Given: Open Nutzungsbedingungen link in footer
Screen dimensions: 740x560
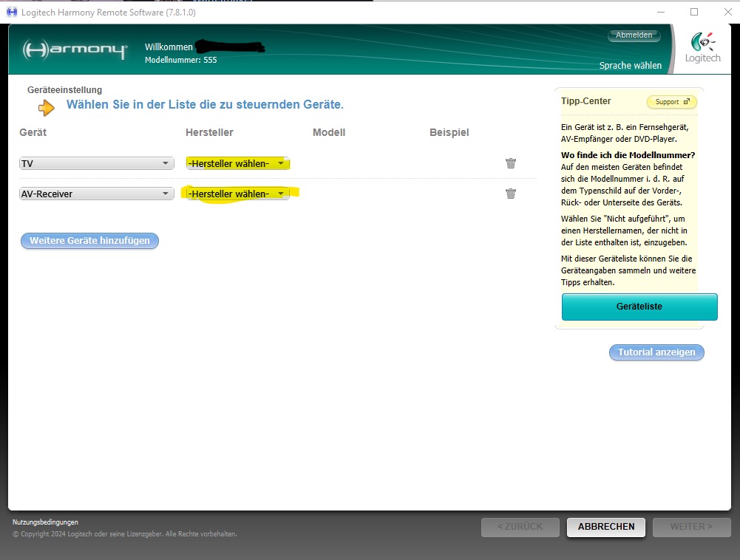Looking at the screenshot, I should tap(45, 522).
